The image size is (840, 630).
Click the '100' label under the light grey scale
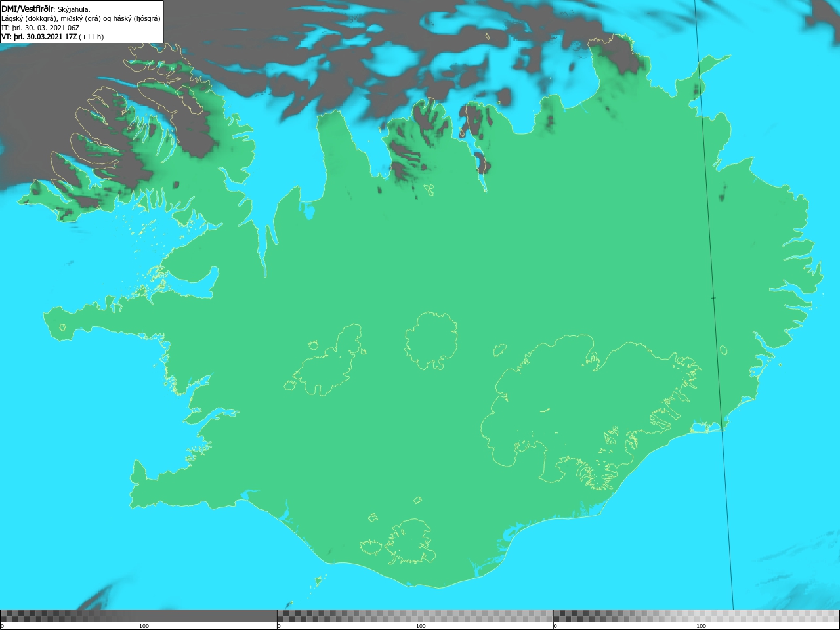701,626
